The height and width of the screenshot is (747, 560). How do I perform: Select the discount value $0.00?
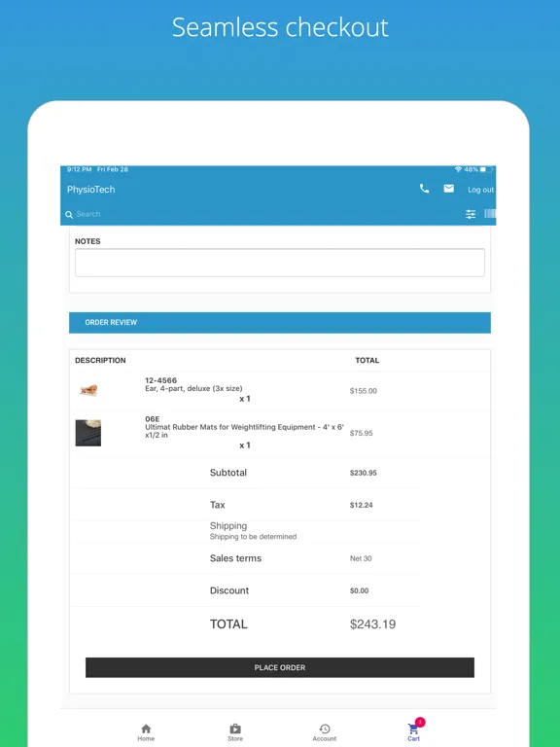(x=359, y=590)
